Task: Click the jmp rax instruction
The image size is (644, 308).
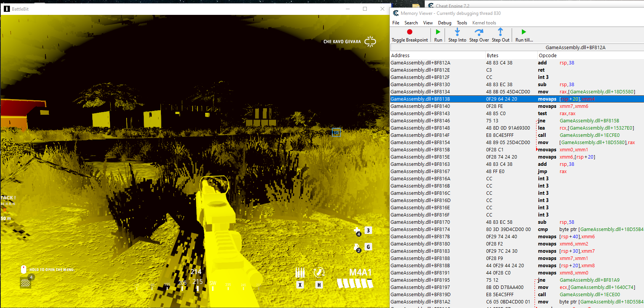Action: pos(552,172)
